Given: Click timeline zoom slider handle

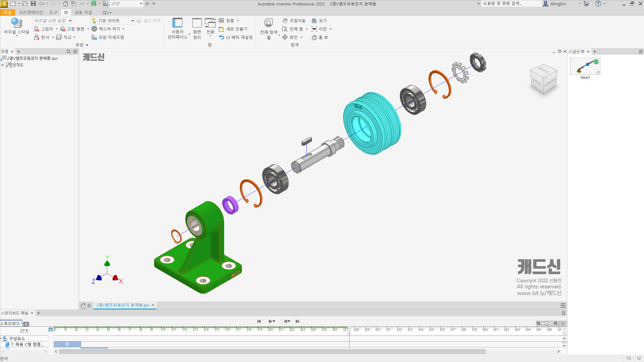Looking at the screenshot, I should pos(547,323).
